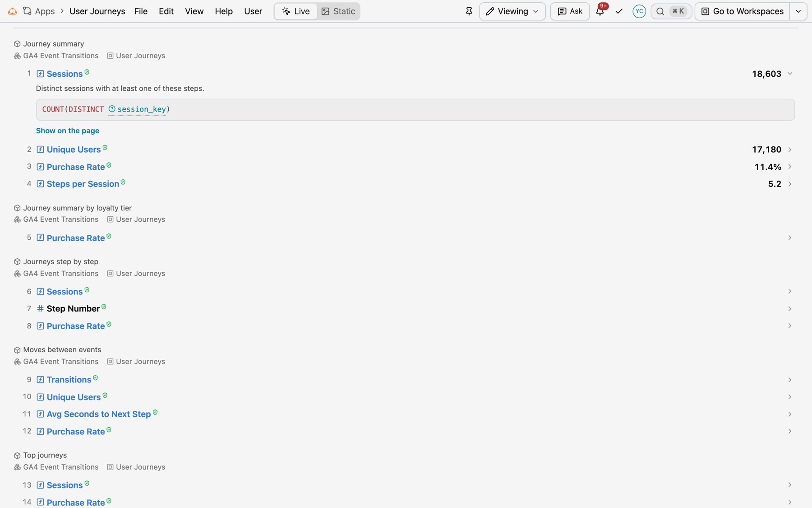812x508 pixels.
Task: Click the measure icon beside Avg Seconds to Next Step
Action: (x=40, y=414)
